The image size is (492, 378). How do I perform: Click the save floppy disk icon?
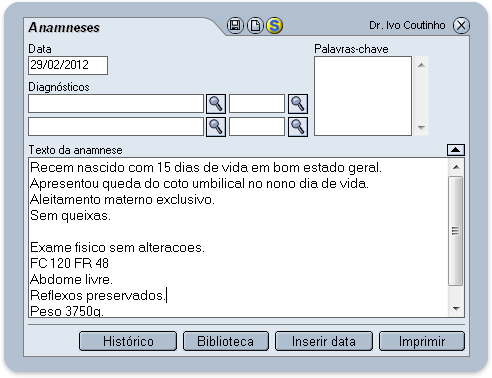coord(235,25)
